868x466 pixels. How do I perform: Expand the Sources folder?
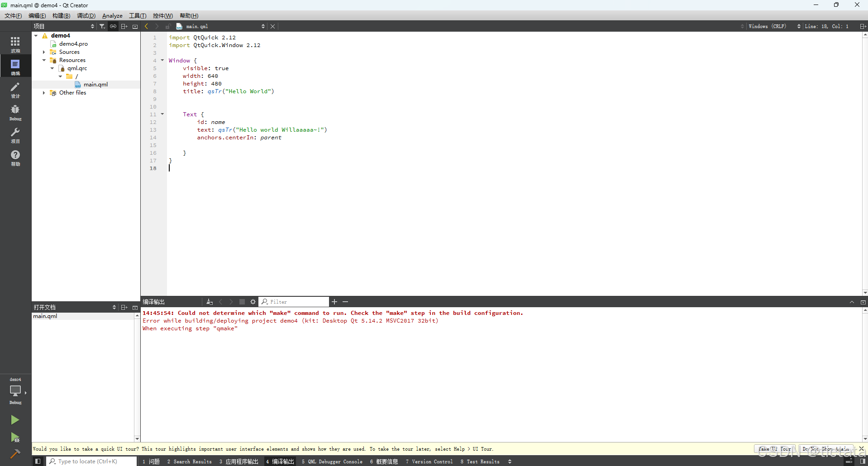point(43,52)
